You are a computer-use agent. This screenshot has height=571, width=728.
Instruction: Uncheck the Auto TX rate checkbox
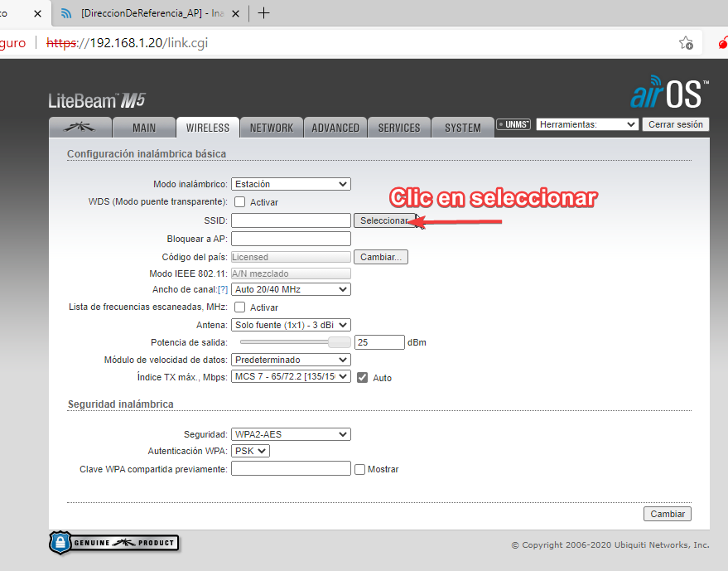coord(362,378)
